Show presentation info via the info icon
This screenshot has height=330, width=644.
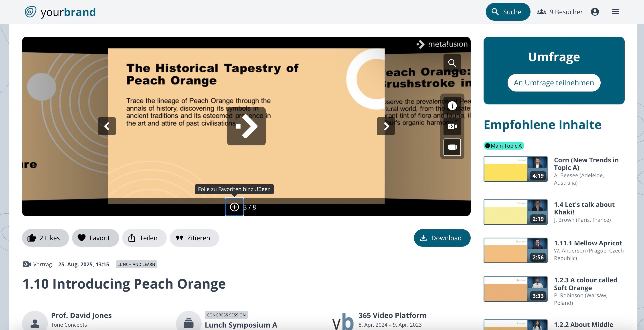pyautogui.click(x=452, y=106)
